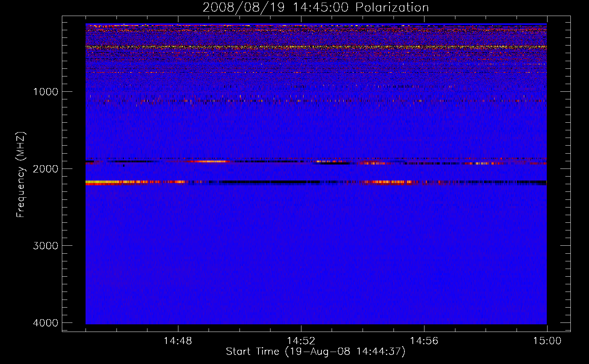This screenshot has height=364, width=589.
Task: Click the 'Frequency (MHZ)' y-axis label
Action: (x=21, y=175)
